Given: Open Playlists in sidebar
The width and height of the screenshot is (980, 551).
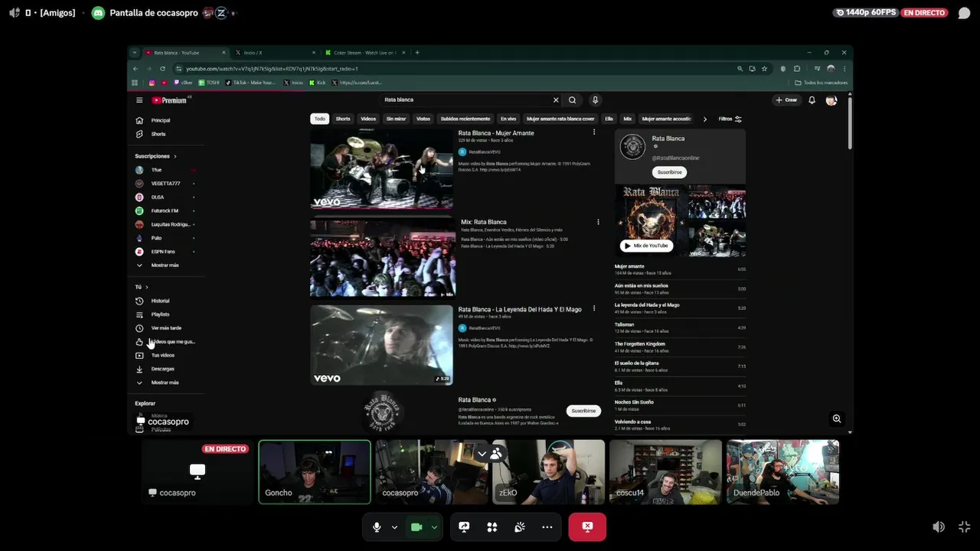Looking at the screenshot, I should point(160,315).
